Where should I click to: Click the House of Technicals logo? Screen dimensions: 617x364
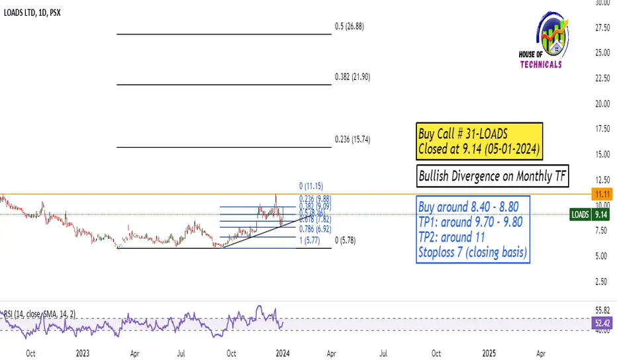544,40
